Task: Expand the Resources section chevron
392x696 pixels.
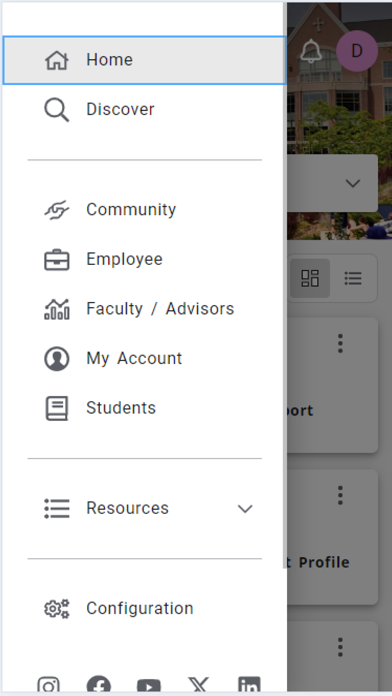Action: click(245, 509)
